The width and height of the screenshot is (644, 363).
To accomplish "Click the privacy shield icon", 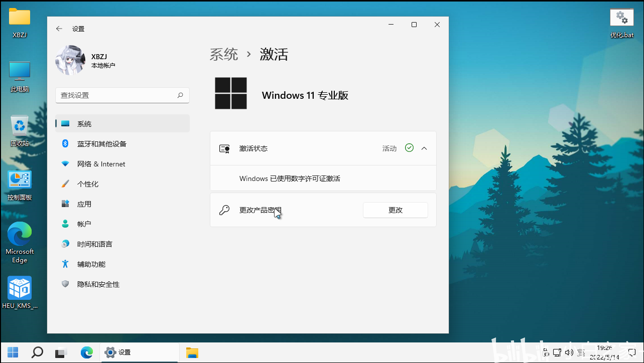I will point(65,284).
